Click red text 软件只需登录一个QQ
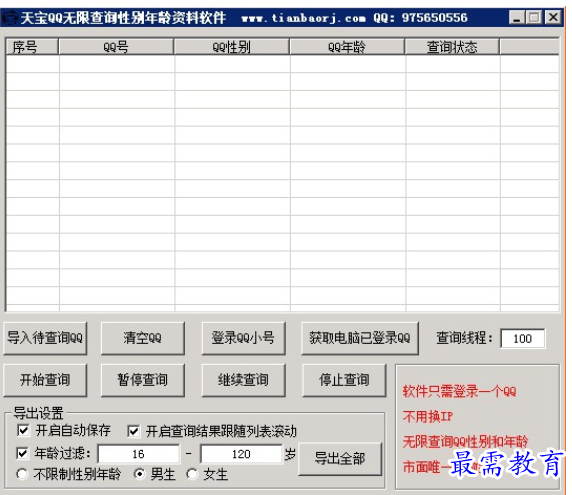This screenshot has width=572, height=495. [460, 391]
